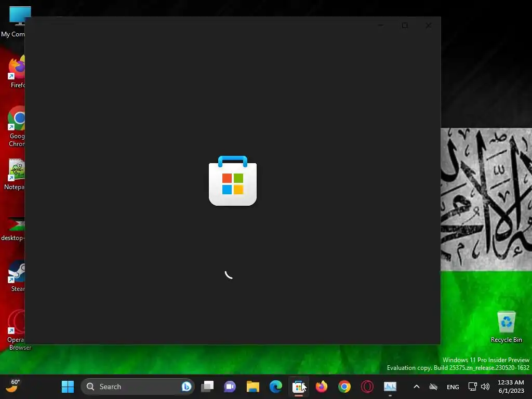
Task: Click the OneDrive cloud tray icon
Action: tap(433, 387)
